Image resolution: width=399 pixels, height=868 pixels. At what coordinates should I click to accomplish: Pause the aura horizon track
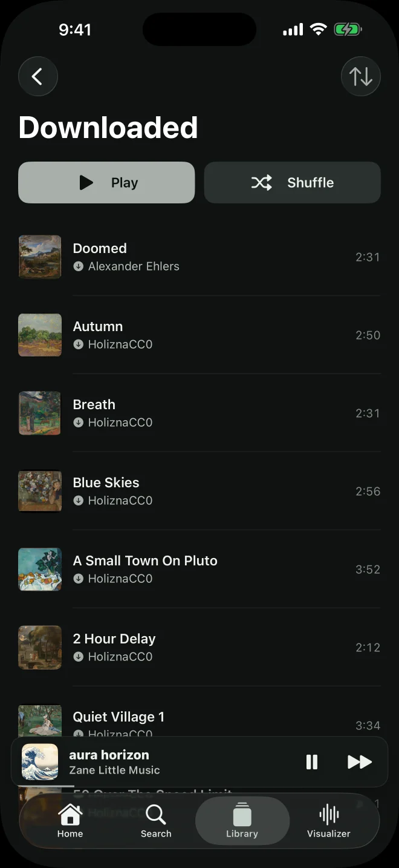pyautogui.click(x=312, y=762)
